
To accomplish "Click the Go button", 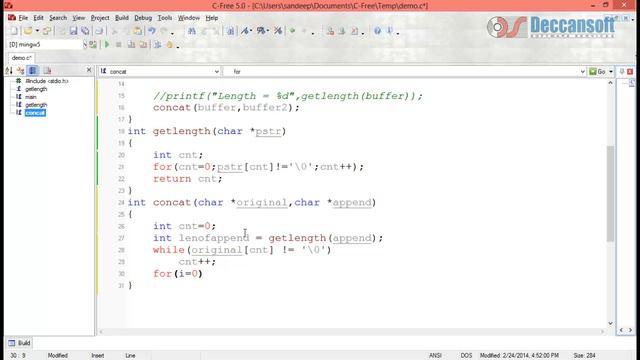I will 598,71.
